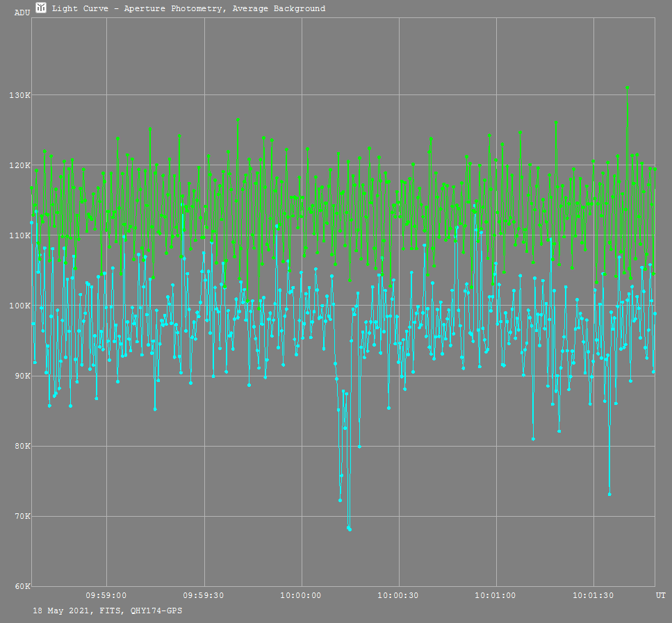Click the 130K y-axis label

click(19, 95)
